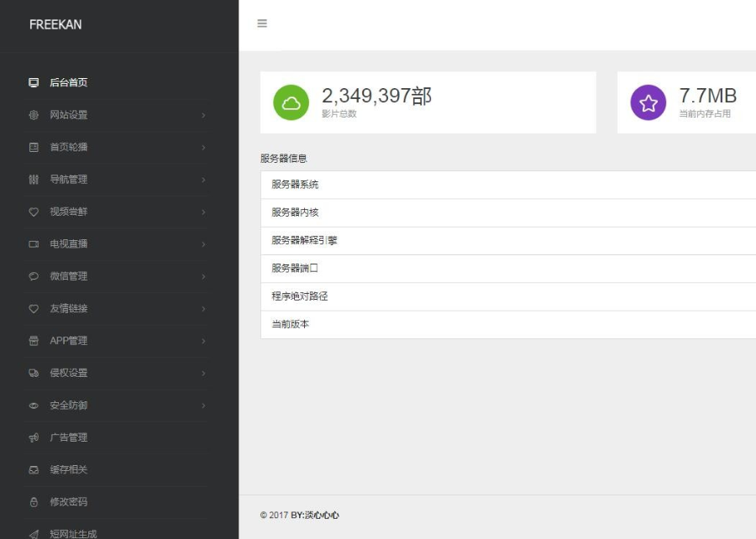Image resolution: width=756 pixels, height=539 pixels.
Task: Click the purple star icon on memory card
Action: pyautogui.click(x=647, y=102)
